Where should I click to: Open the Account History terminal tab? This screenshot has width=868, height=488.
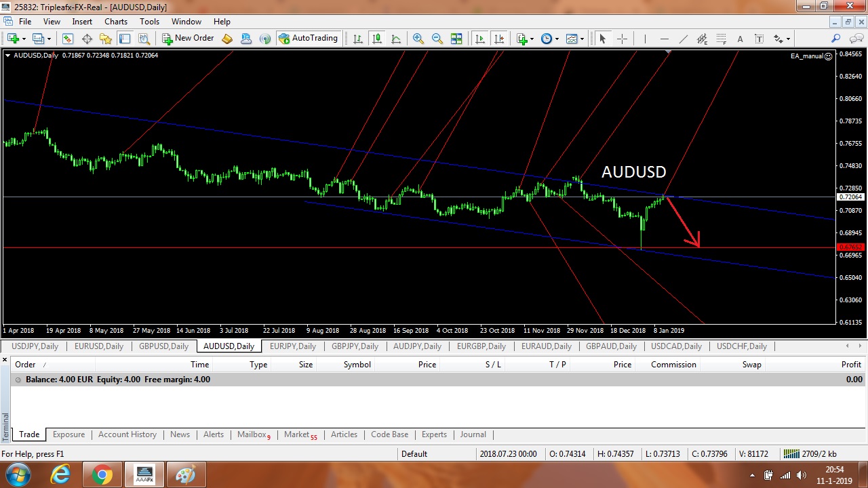coord(127,434)
